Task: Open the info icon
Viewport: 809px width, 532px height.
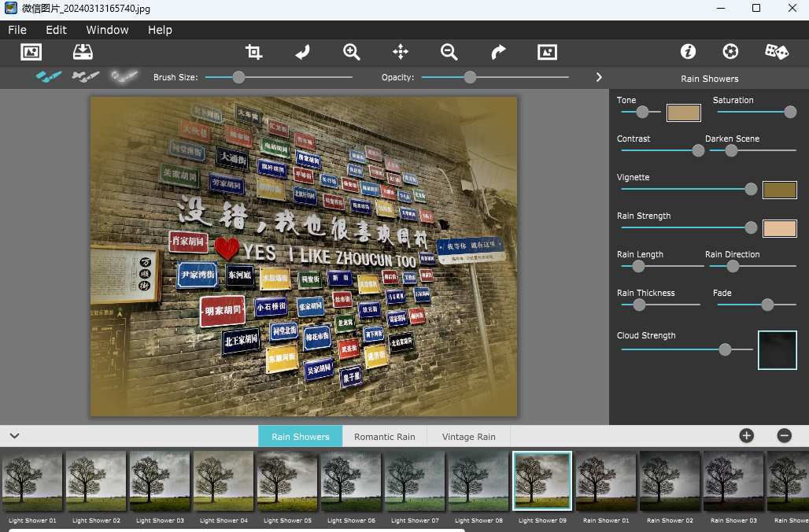Action: [x=688, y=52]
